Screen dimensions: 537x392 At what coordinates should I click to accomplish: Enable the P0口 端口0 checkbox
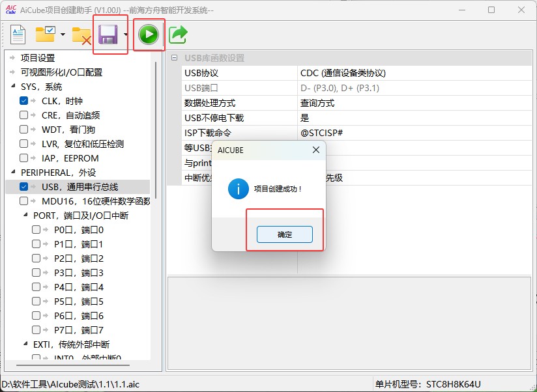coord(36,229)
